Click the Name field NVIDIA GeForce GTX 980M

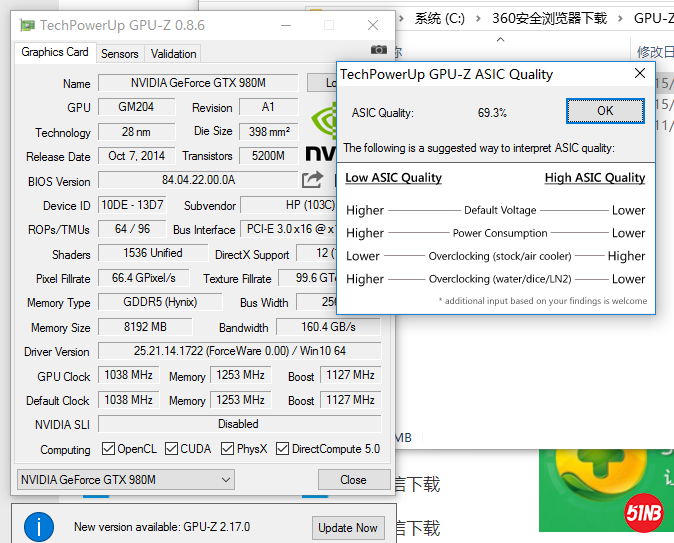198,83
